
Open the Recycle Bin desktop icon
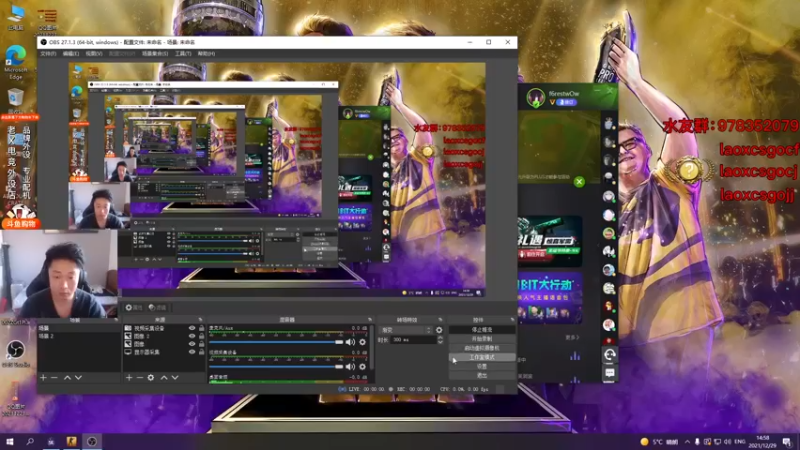(x=16, y=100)
